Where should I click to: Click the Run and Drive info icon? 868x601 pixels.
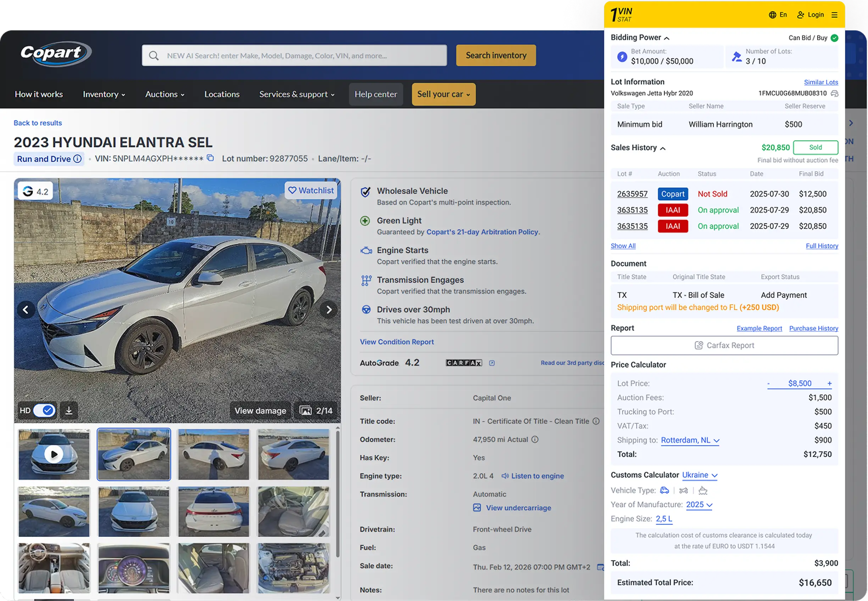(77, 159)
